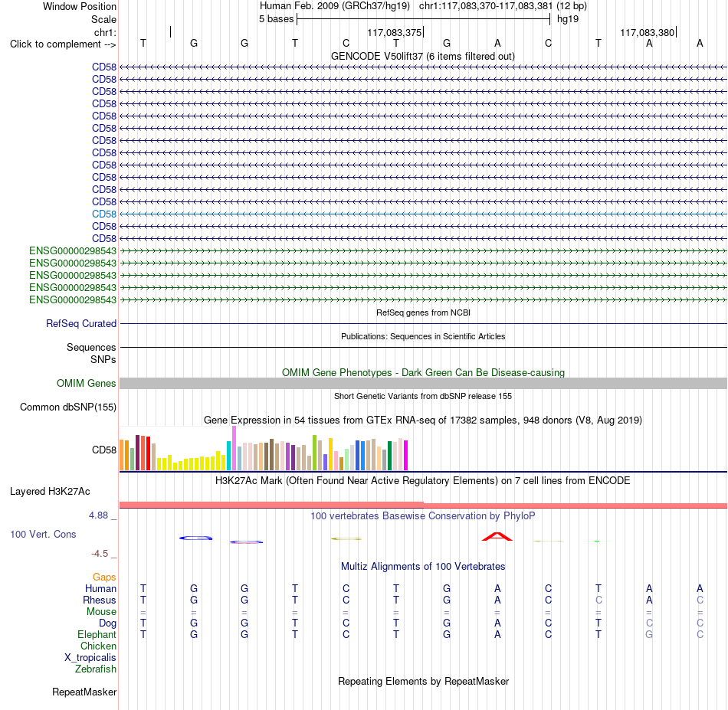Screen dimensions: 728x710
Task: Open the 'OMIM Gene Phenotypes' track title
Action: tap(423, 373)
